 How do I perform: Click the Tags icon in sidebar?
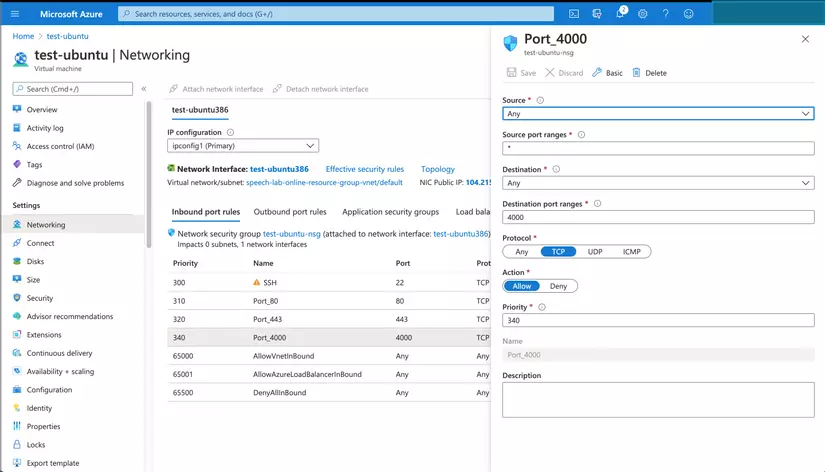[x=17, y=164]
